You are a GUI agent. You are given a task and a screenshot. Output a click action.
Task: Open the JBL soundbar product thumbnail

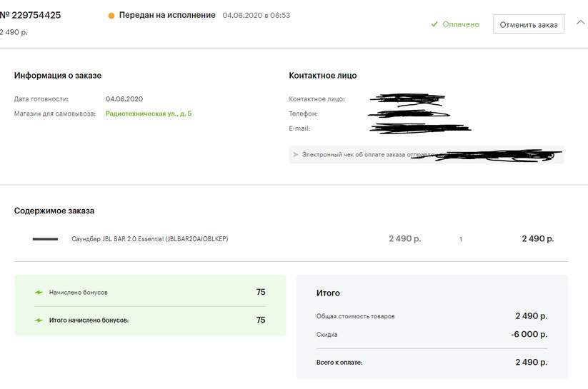coord(45,238)
